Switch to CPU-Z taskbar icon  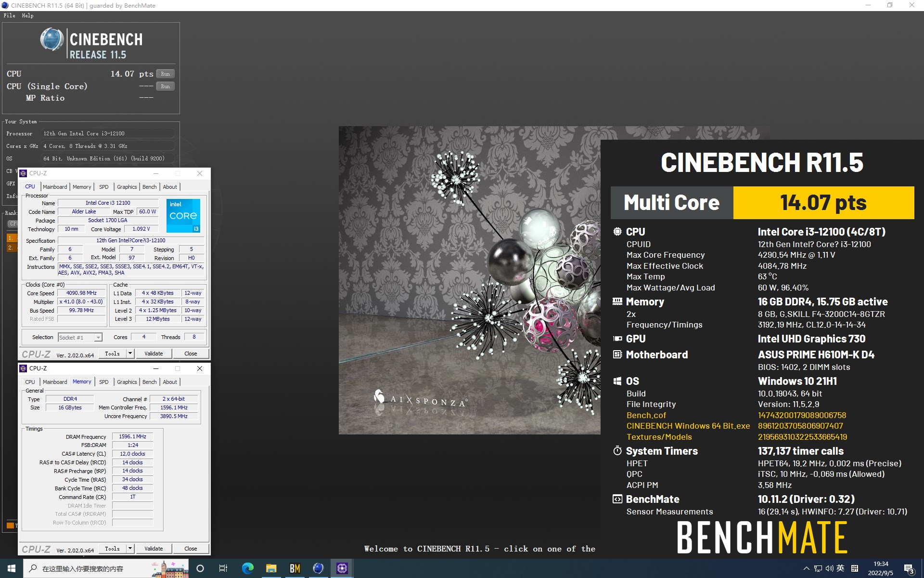[x=342, y=568]
